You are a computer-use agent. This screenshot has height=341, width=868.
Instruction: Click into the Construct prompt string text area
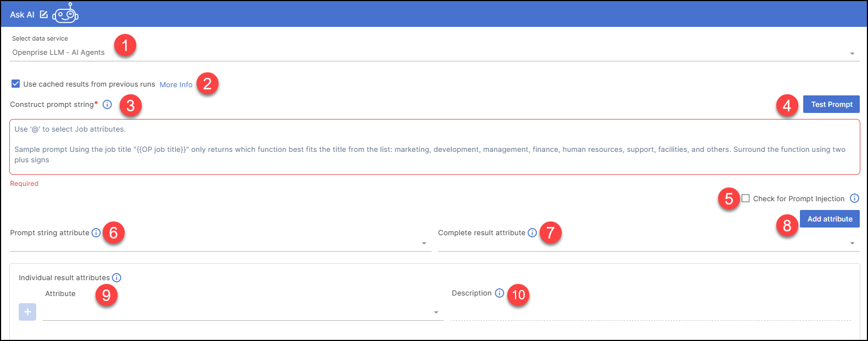pos(435,147)
